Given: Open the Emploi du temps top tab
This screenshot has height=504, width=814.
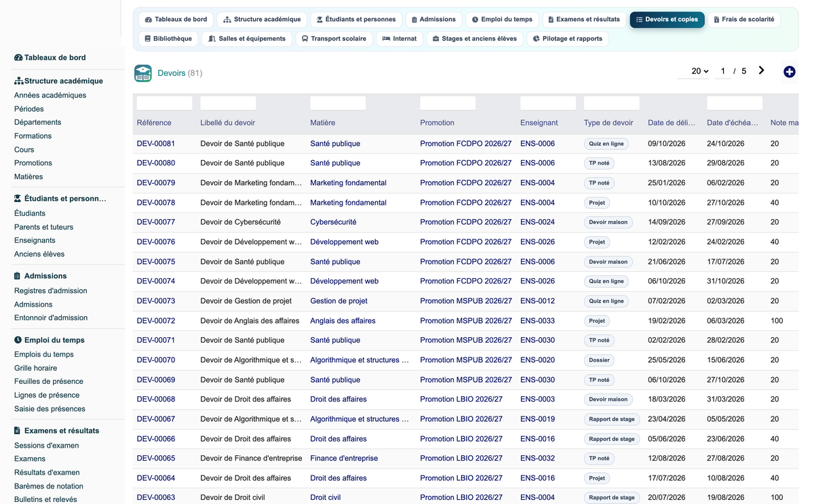Looking at the screenshot, I should tap(502, 20).
